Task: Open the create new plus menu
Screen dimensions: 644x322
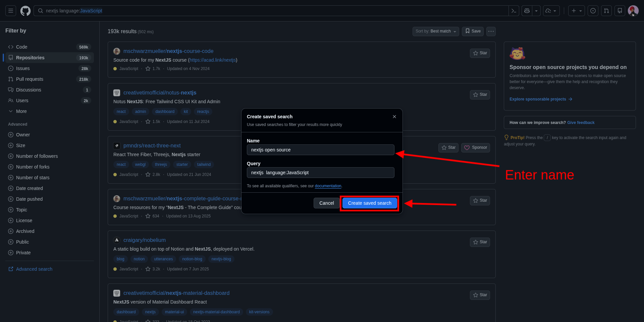Action: coord(577,11)
